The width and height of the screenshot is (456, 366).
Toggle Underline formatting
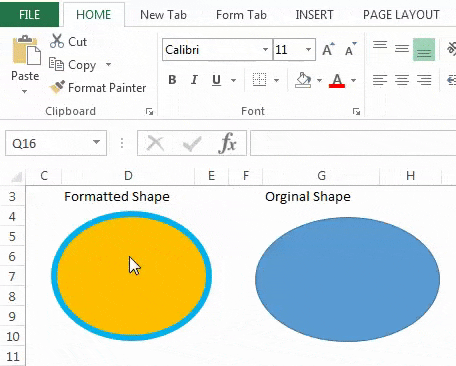click(x=217, y=80)
